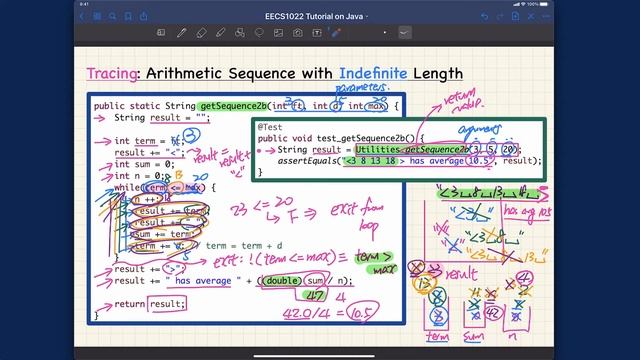Click the 'Tracing' heading word
The width and height of the screenshot is (640, 360).
[112, 73]
